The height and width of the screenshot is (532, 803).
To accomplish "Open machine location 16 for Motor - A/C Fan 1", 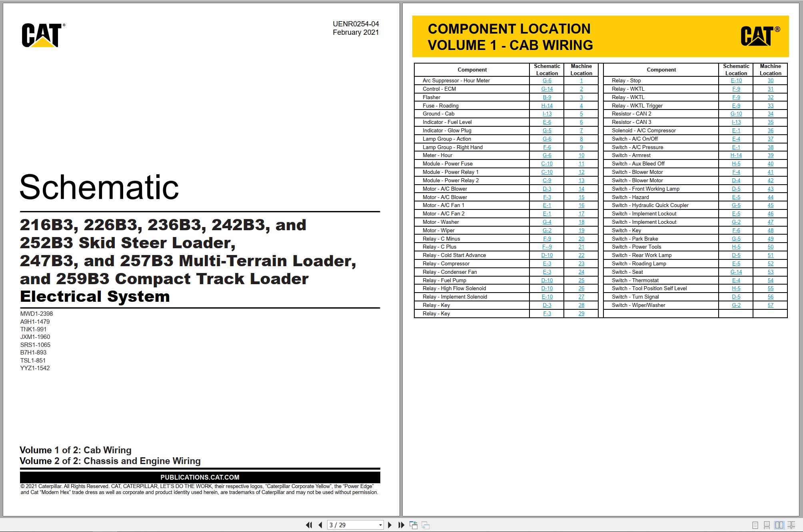I will point(581,205).
